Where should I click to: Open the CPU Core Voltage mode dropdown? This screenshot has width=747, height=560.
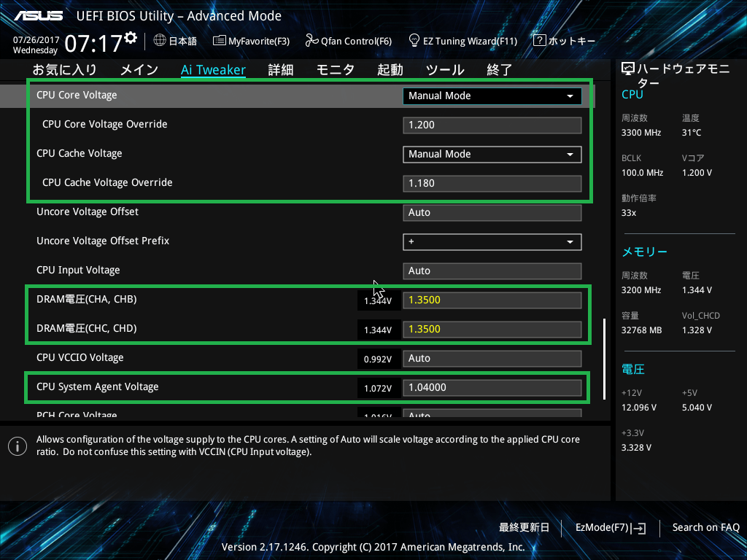[492, 96]
